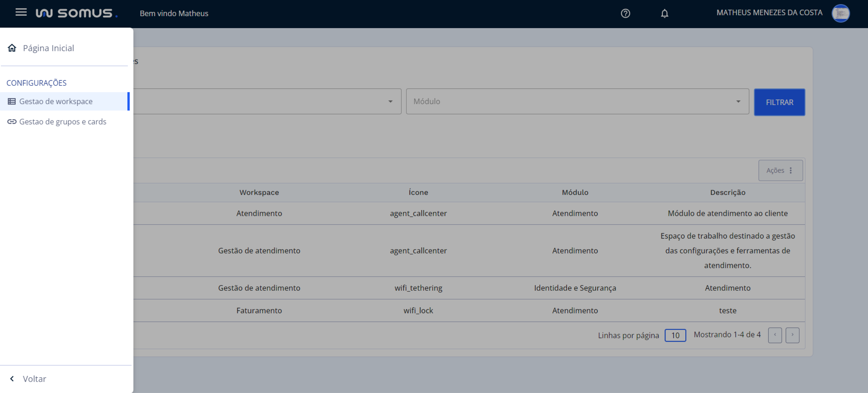Select Gestao de grupos e cards

63,121
